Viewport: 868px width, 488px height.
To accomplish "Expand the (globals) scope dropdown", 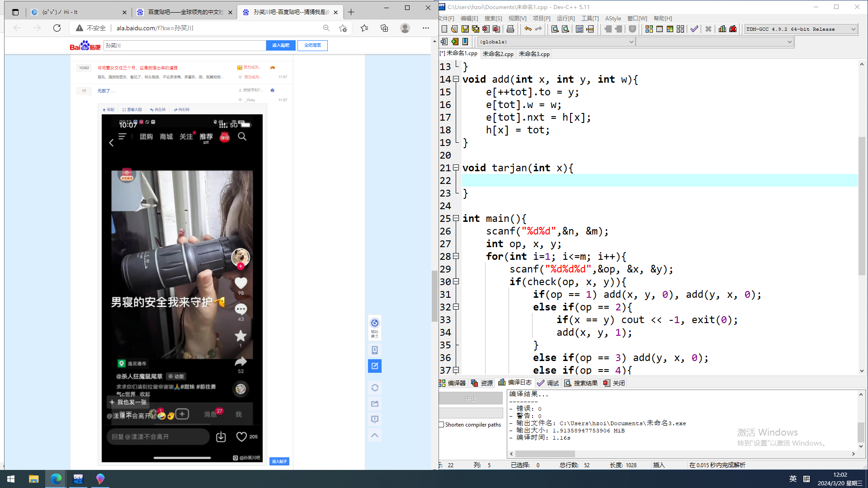I will 631,42.
